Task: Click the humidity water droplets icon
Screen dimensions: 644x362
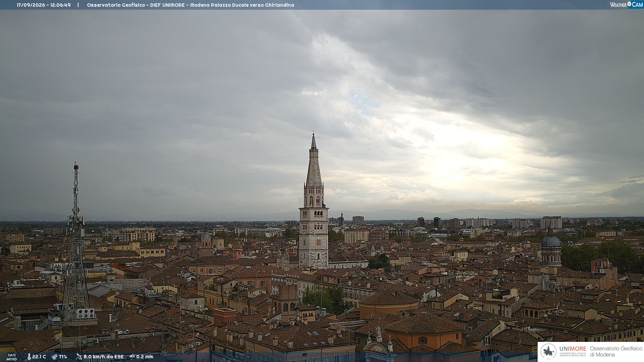Action: pyautogui.click(x=54, y=357)
